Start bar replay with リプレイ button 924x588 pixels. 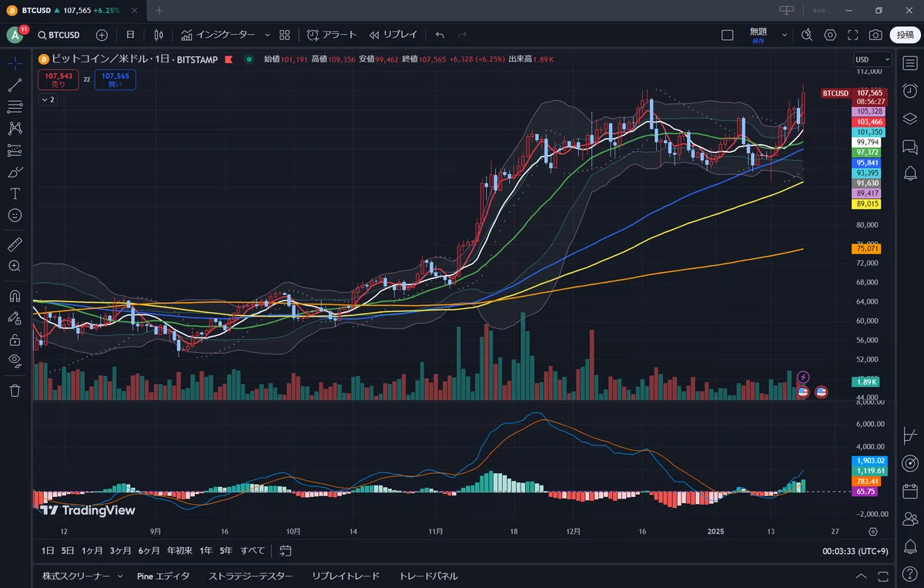point(393,35)
